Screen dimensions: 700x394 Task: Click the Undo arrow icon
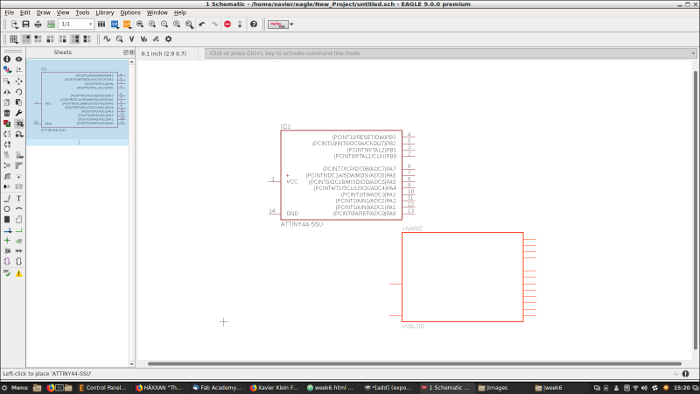[x=202, y=24]
